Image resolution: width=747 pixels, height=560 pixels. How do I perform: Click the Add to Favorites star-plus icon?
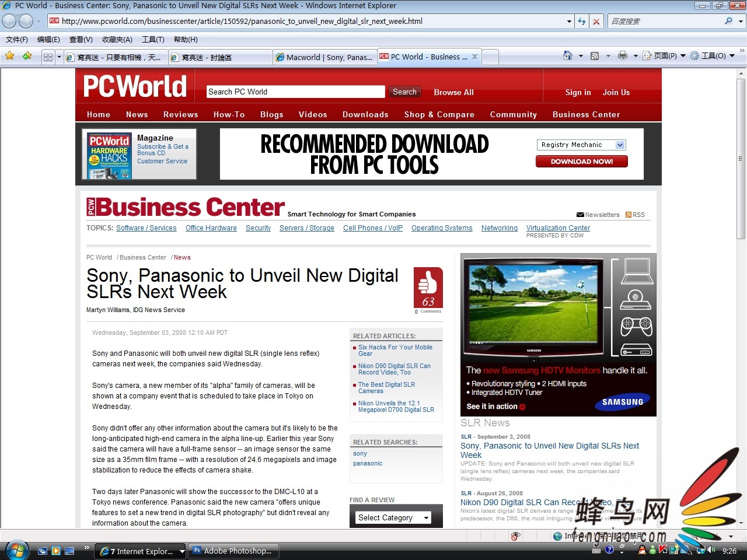click(x=27, y=56)
